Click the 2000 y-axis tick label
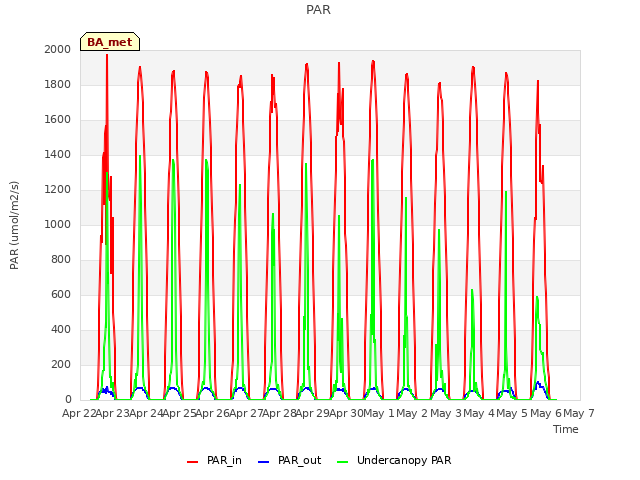The width and height of the screenshot is (640, 480). pyautogui.click(x=58, y=49)
